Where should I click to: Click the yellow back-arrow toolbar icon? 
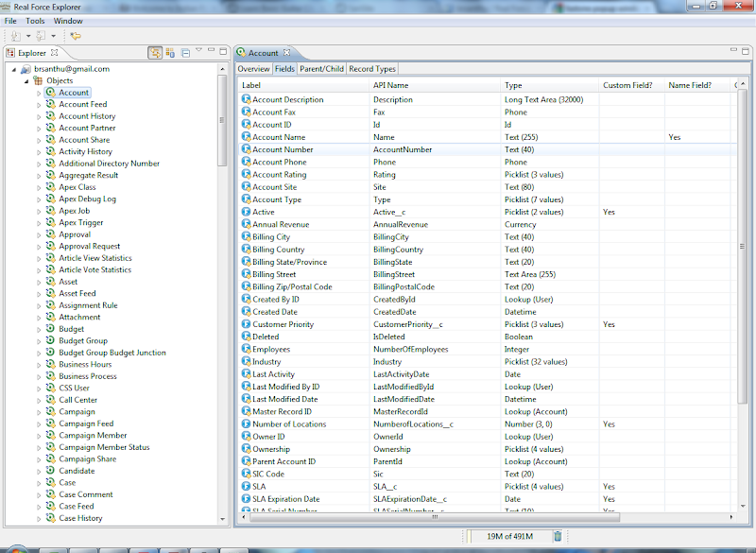tap(76, 36)
